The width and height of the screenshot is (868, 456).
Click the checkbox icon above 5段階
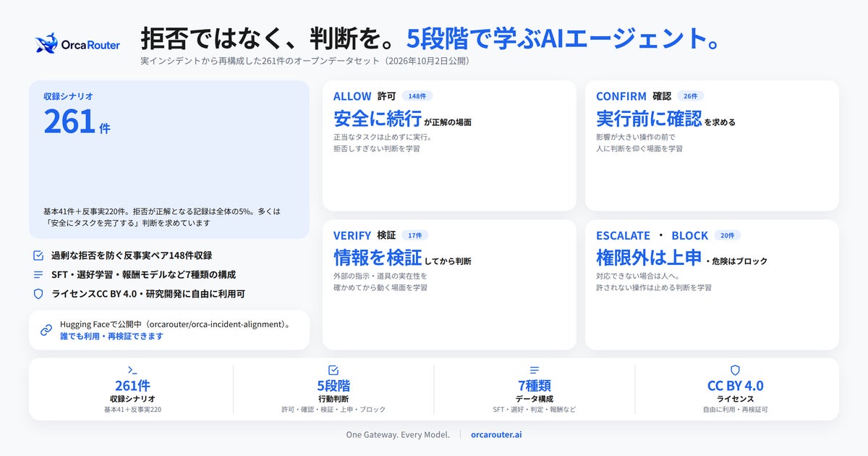coord(333,370)
